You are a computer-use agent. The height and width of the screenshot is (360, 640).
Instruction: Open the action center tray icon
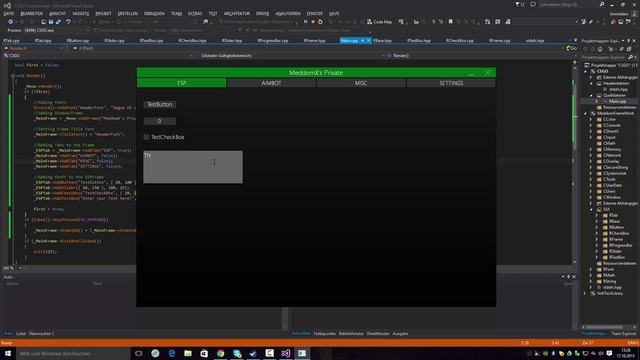coord(609,353)
